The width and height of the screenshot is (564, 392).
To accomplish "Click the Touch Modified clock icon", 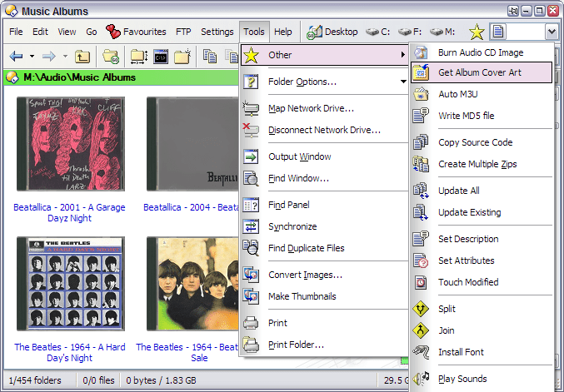I will pos(421,282).
